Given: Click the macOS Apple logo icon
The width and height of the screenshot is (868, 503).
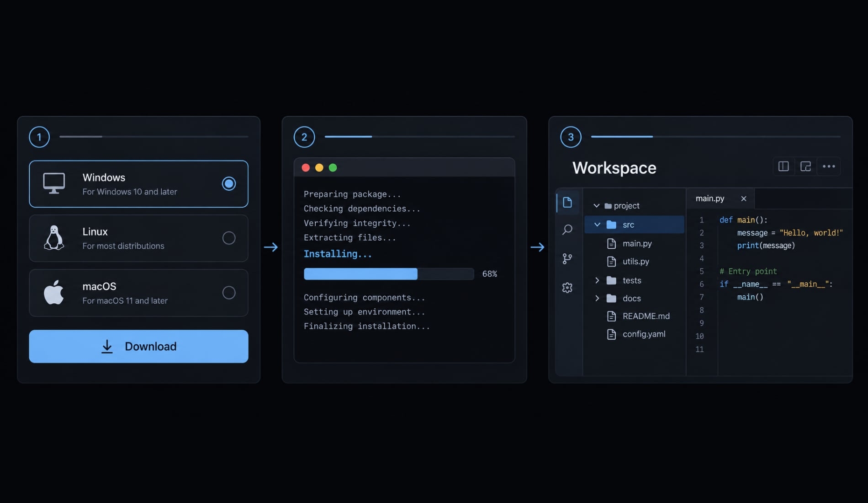Looking at the screenshot, I should 54,292.
